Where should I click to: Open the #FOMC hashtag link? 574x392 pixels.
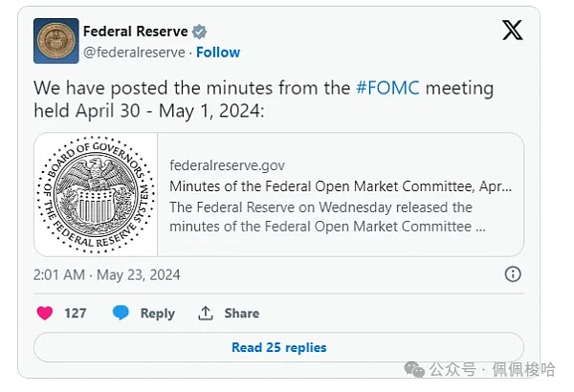point(387,88)
